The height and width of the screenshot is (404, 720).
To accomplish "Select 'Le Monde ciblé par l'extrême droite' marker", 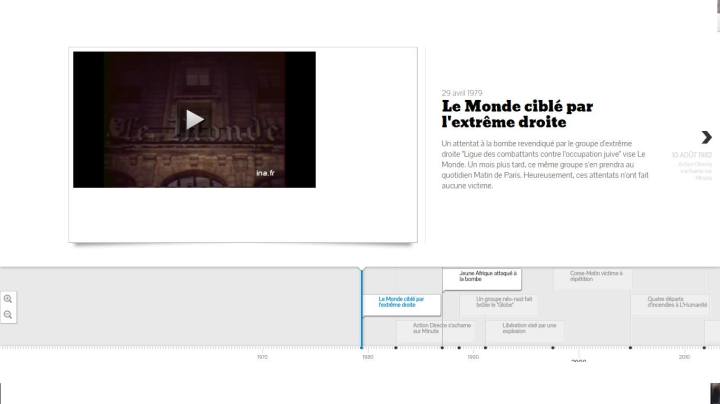I will tap(401, 301).
